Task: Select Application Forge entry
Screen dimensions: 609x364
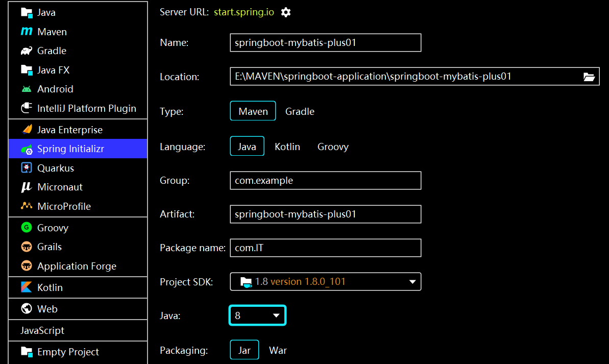Action: click(x=78, y=265)
